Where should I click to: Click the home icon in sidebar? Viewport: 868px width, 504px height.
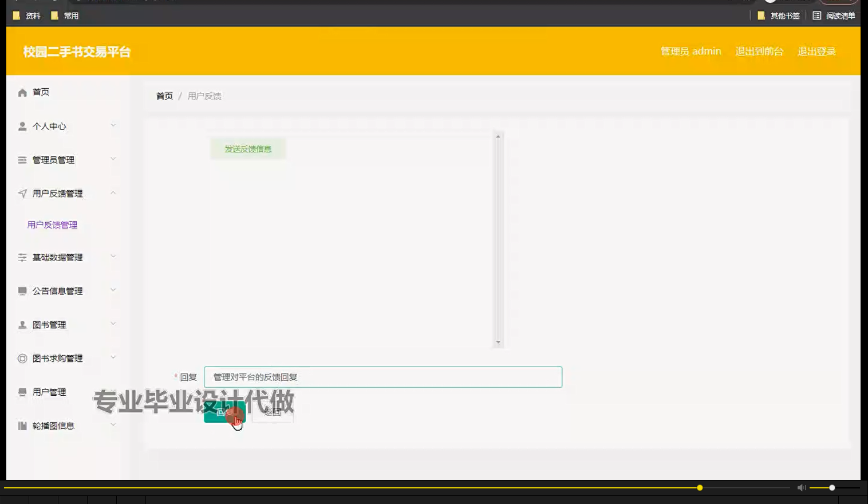(x=22, y=93)
